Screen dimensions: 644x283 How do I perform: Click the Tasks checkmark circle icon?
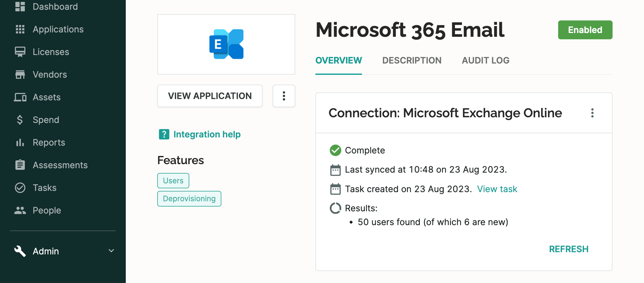point(20,188)
